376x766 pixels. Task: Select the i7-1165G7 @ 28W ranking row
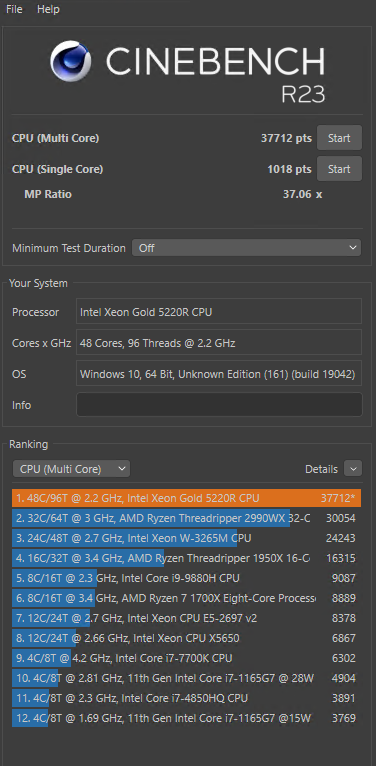point(187,679)
